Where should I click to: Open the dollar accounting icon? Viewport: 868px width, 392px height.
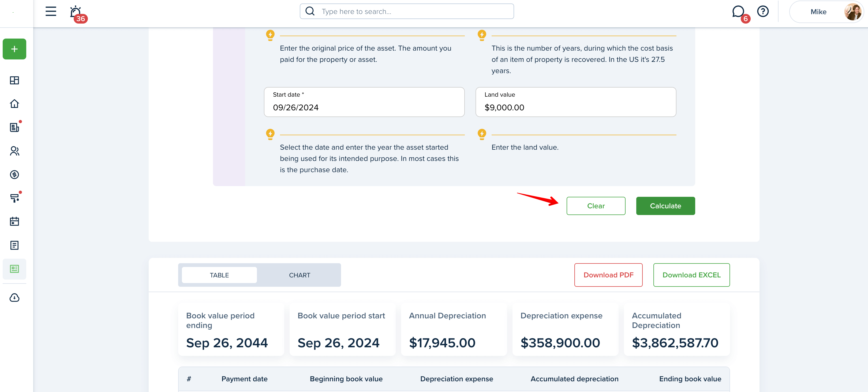pyautogui.click(x=14, y=175)
